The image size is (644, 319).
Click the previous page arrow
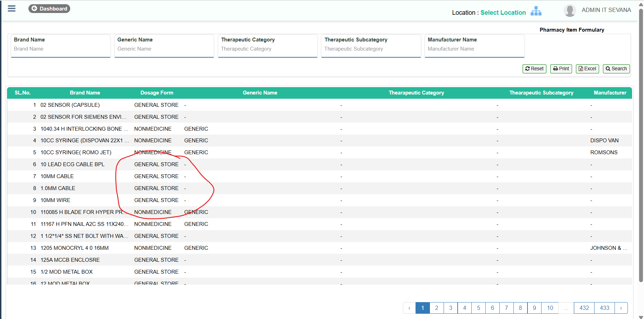tap(409, 308)
